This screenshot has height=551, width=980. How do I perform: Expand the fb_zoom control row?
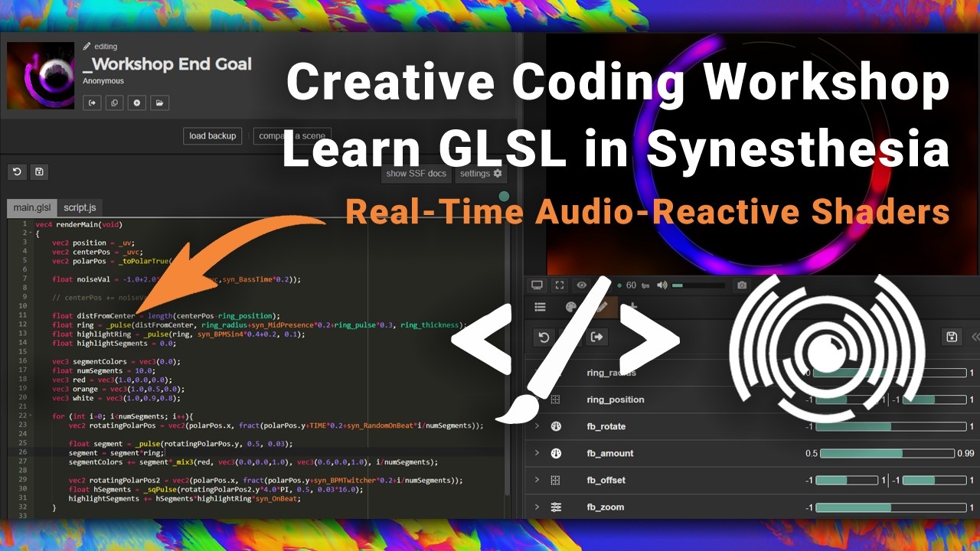tap(537, 507)
